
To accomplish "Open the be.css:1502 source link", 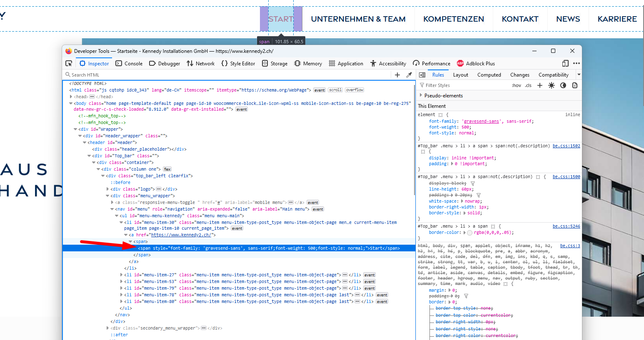I will (x=566, y=146).
